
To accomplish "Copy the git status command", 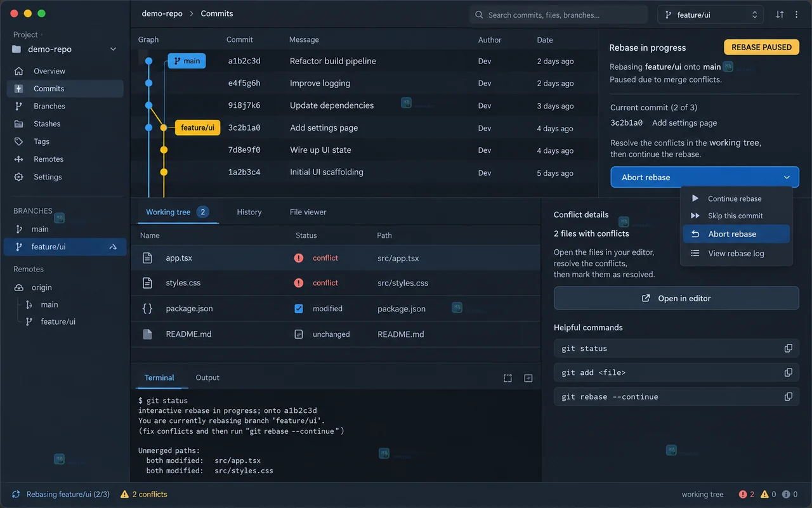I will [789, 348].
